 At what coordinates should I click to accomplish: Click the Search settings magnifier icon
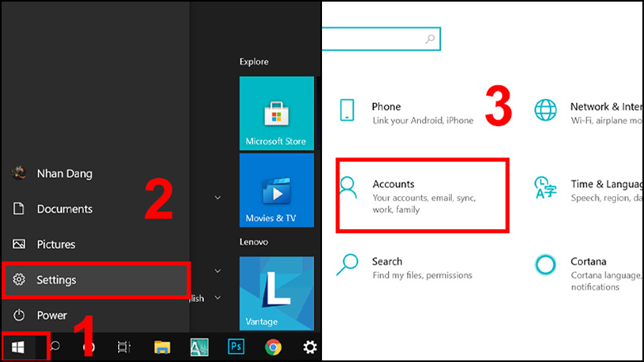(347, 265)
